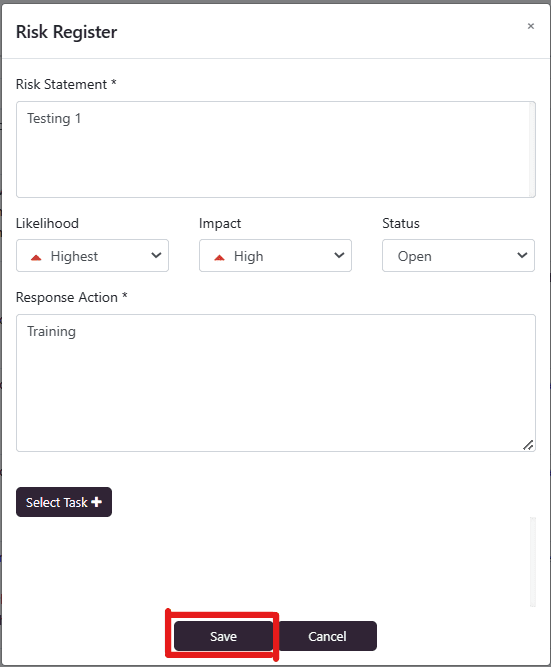Cancel the risk register form
The height and width of the screenshot is (667, 551).
[327, 636]
